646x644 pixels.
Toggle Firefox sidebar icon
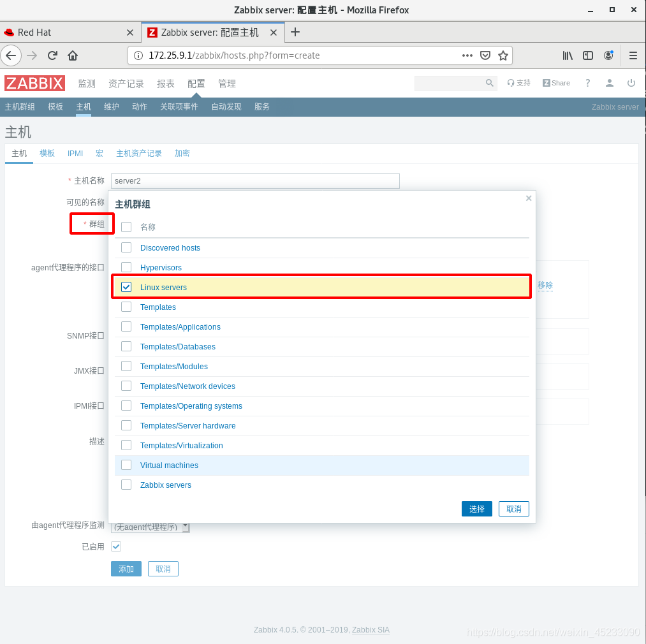[x=588, y=55]
